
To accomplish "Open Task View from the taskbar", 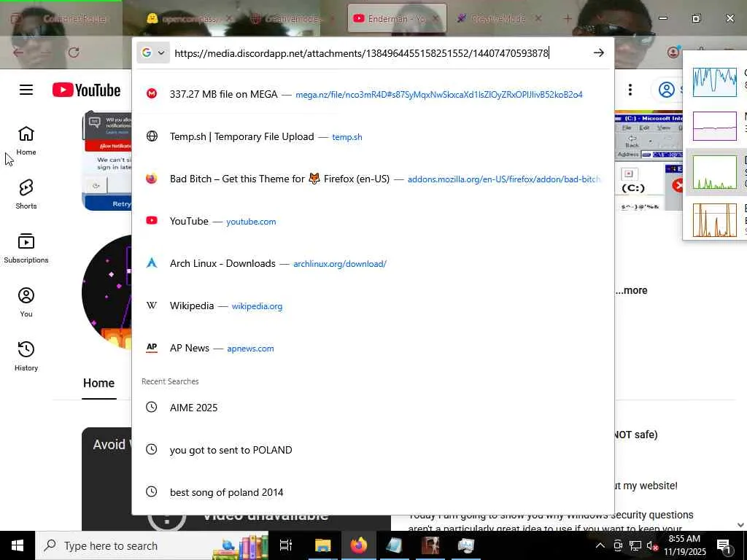I will (286, 545).
